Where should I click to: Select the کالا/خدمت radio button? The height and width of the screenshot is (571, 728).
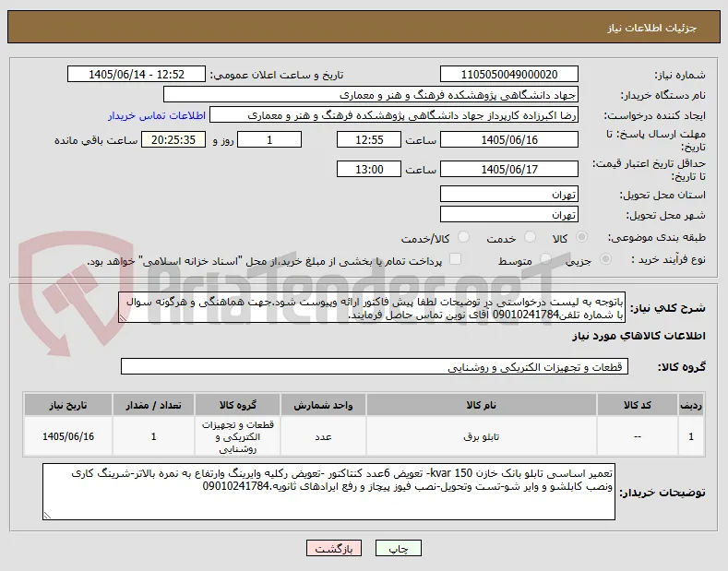(x=463, y=237)
